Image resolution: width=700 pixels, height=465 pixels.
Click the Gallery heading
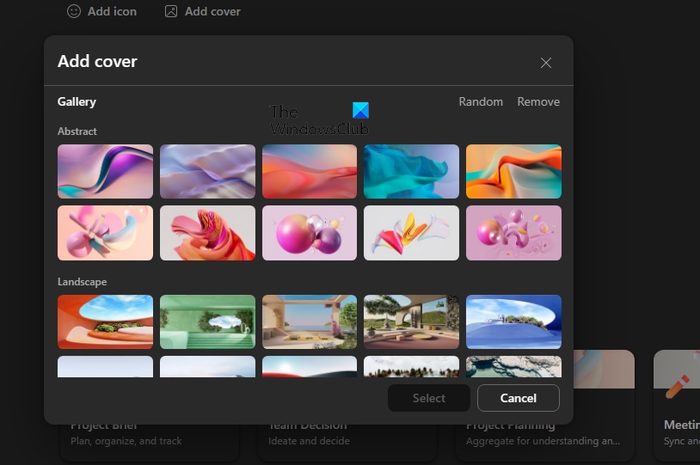click(x=77, y=102)
